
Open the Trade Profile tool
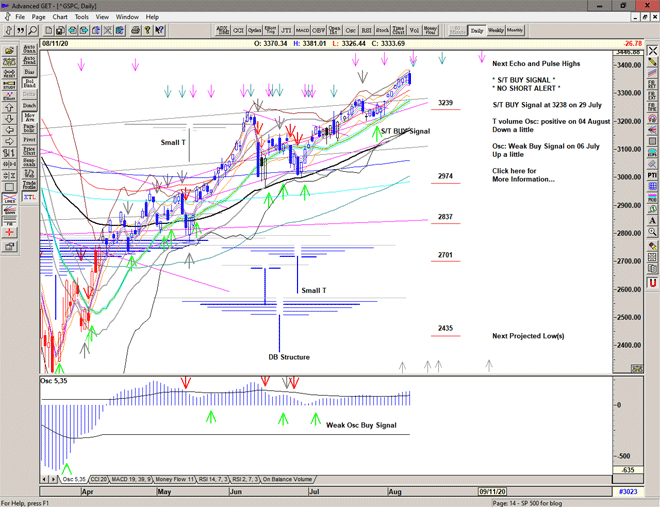(29, 186)
